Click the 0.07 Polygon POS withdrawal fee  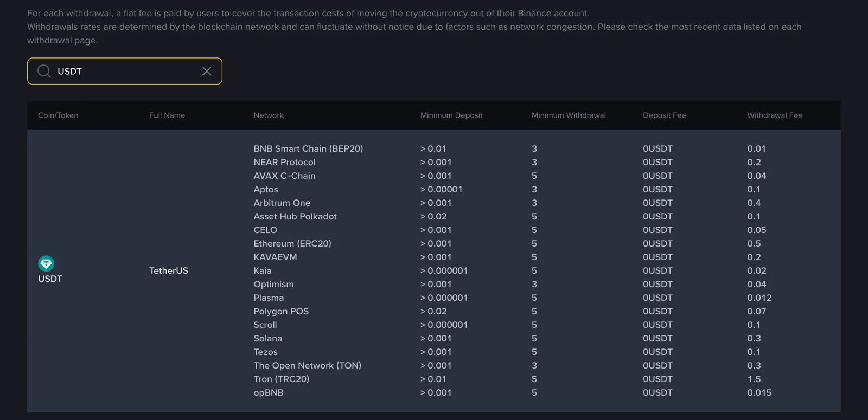point(757,311)
